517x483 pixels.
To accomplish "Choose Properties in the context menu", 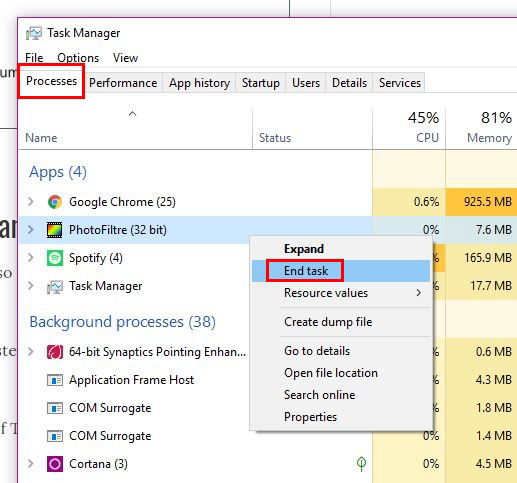I will click(341, 417).
